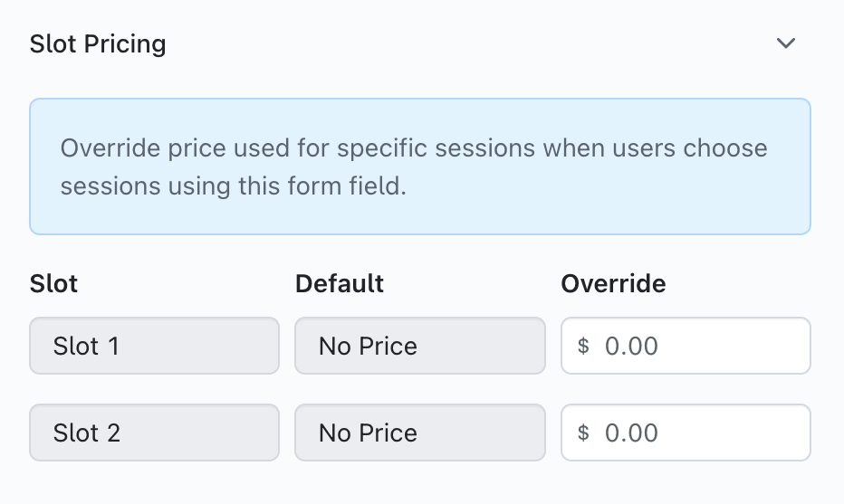Click the Slot Pricing section title
Viewport: 844px width, 504px height.
(x=98, y=43)
